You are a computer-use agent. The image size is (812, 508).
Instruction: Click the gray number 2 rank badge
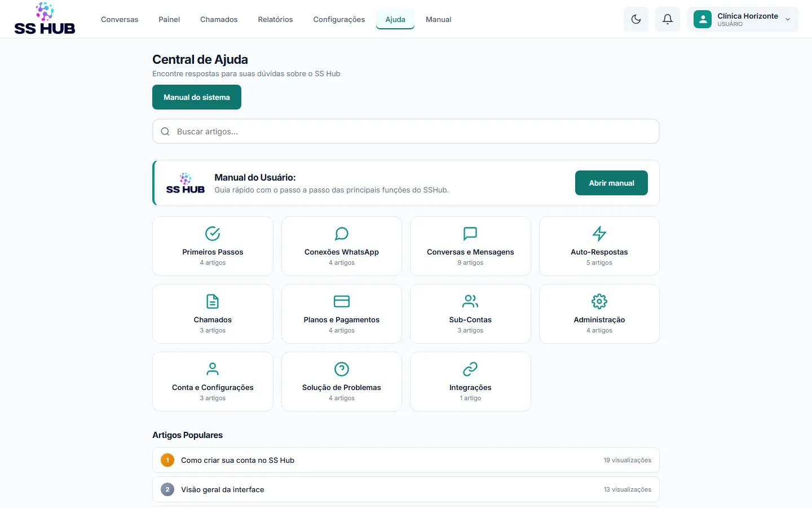click(167, 489)
